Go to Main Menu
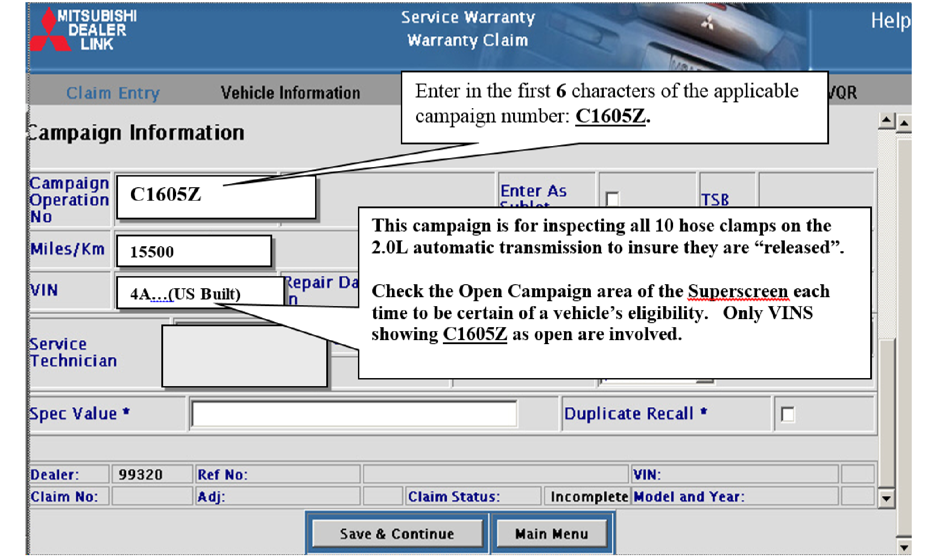Image resolution: width=939 pixels, height=560 pixels. (x=552, y=534)
